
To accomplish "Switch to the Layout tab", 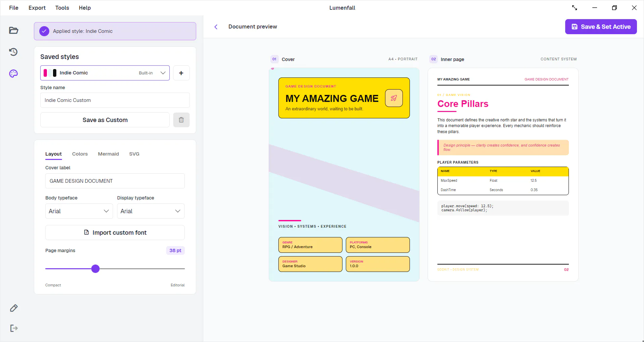I will [x=54, y=154].
